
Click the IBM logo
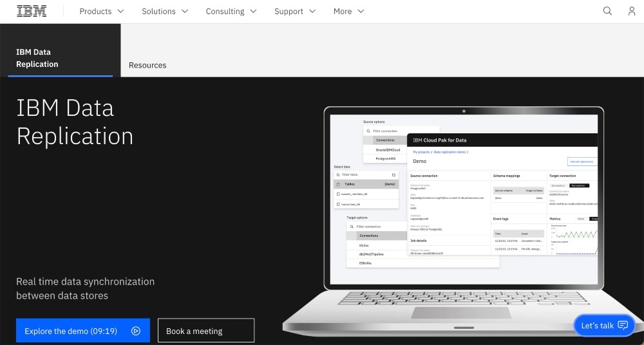[32, 12]
